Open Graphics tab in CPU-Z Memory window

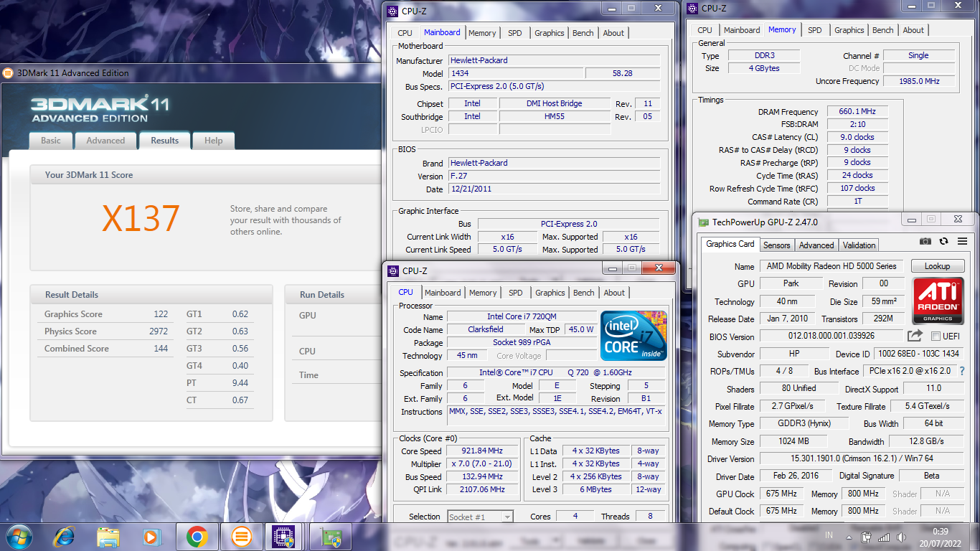[x=849, y=30]
